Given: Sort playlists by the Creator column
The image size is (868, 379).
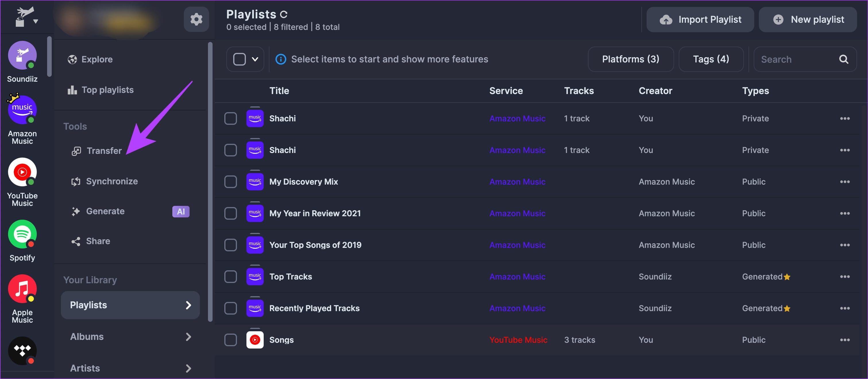Looking at the screenshot, I should click(655, 91).
